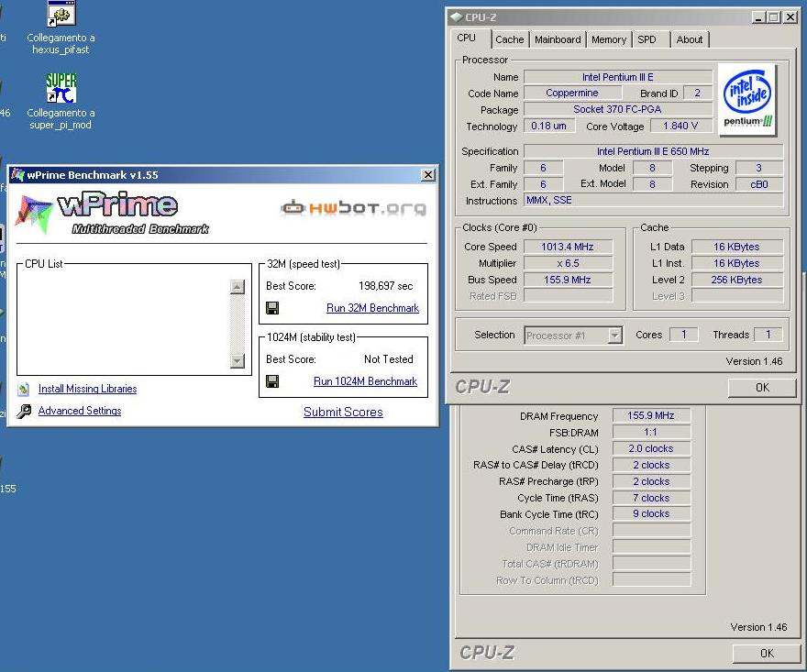Image resolution: width=807 pixels, height=672 pixels.
Task: Click the HWBOT.org logo in wPrime
Action: (x=354, y=208)
